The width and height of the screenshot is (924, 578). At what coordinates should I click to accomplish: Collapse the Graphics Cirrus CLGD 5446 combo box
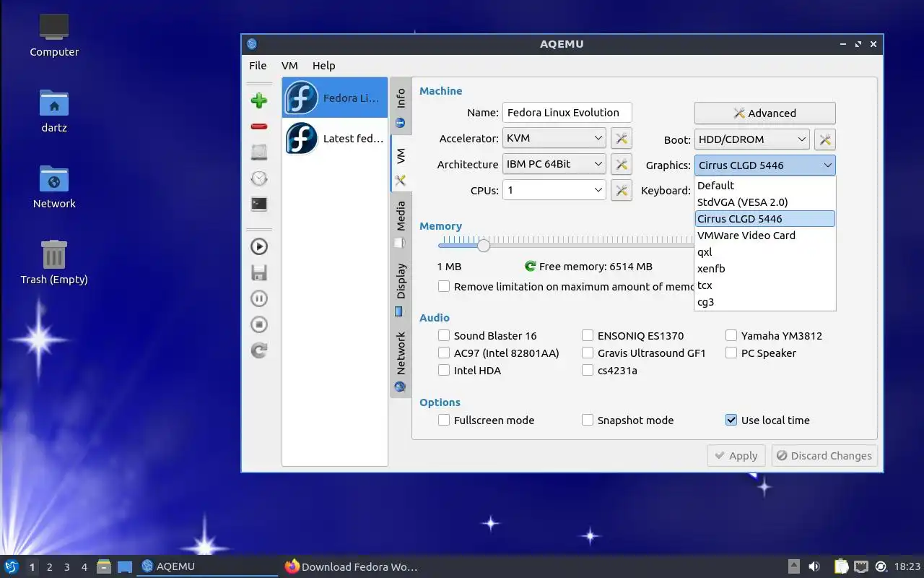pos(765,165)
